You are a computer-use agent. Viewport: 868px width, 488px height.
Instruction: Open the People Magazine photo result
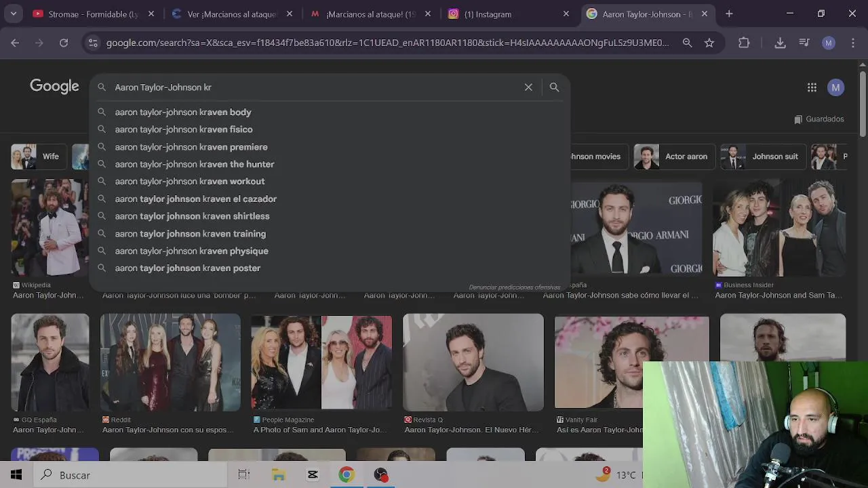pyautogui.click(x=321, y=362)
